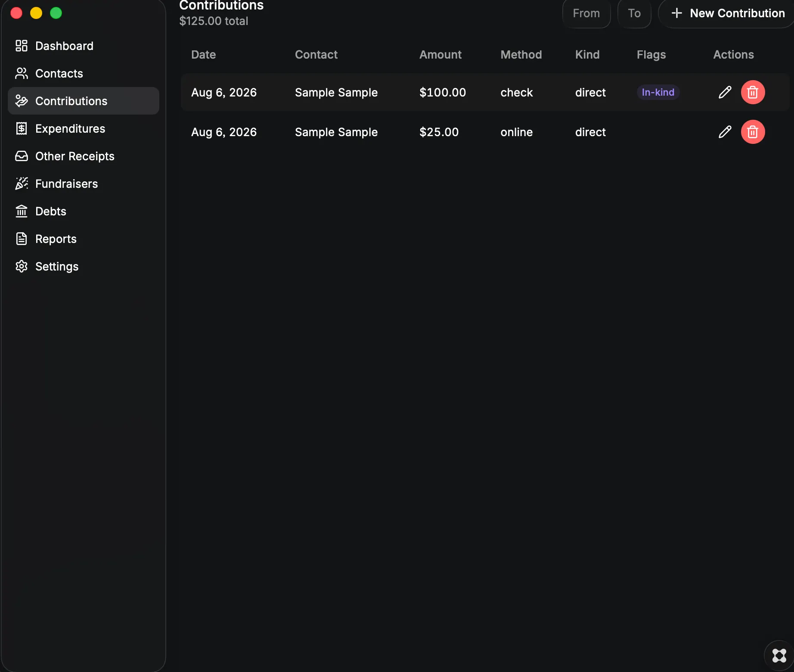This screenshot has height=672, width=794.
Task: Click the Kind column header
Action: tap(587, 55)
